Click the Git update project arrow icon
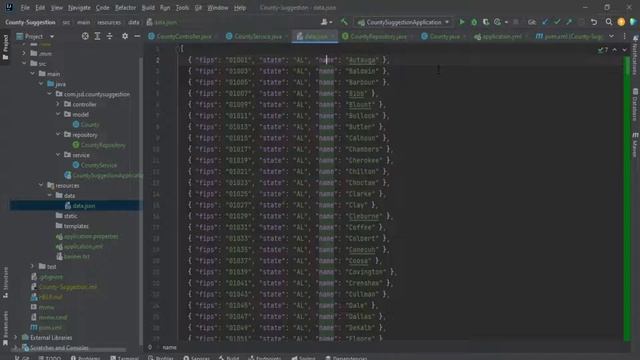Screen dimensions: 640x360 click(545, 22)
